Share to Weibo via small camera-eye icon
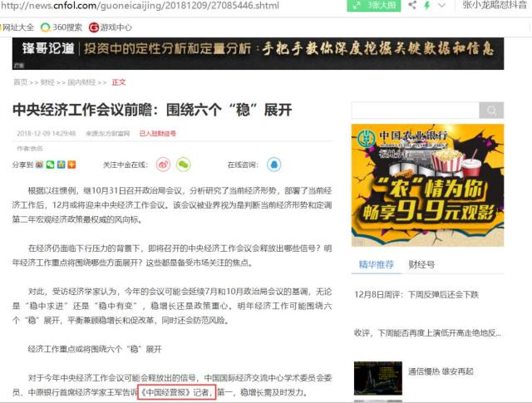Screen dimensions: 532x403 pyautogui.click(x=39, y=165)
